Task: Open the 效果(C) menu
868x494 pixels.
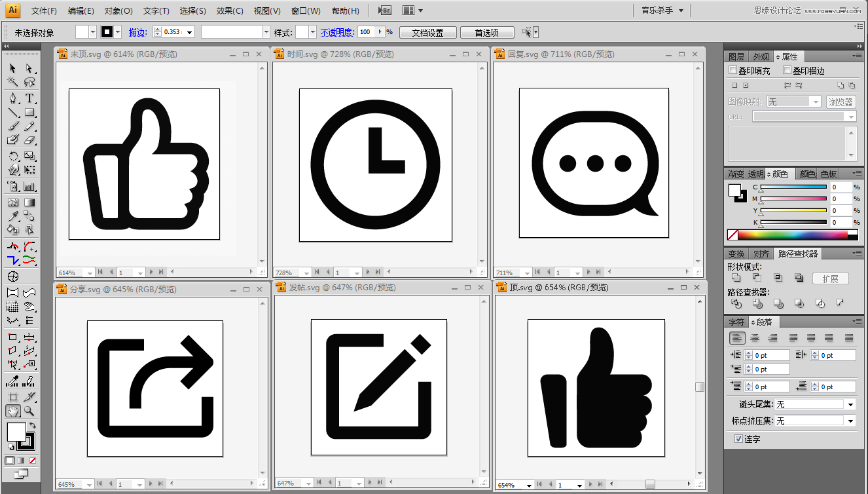Action: click(x=230, y=11)
